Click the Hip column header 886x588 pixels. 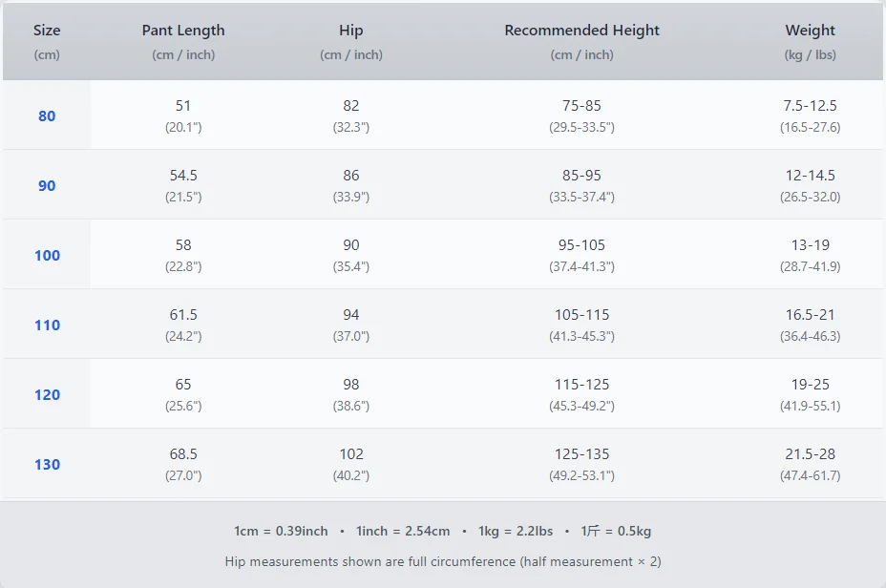[351, 31]
